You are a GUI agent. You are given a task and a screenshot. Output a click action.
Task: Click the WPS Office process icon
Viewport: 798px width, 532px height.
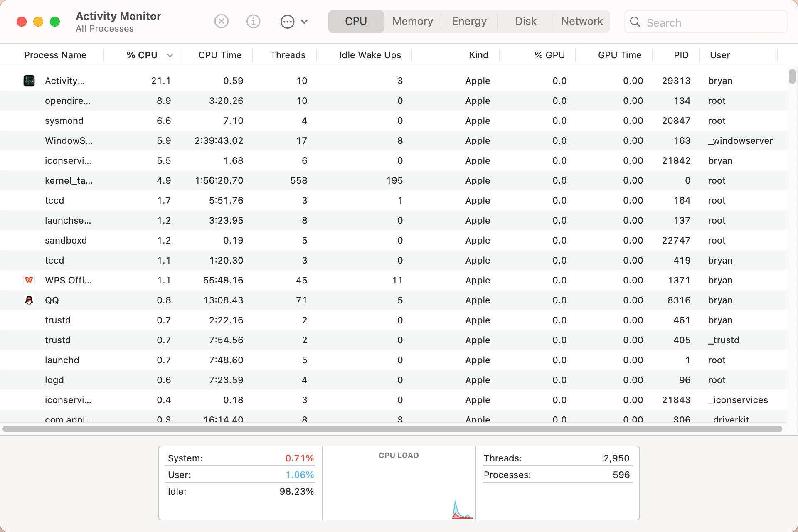[x=29, y=280]
